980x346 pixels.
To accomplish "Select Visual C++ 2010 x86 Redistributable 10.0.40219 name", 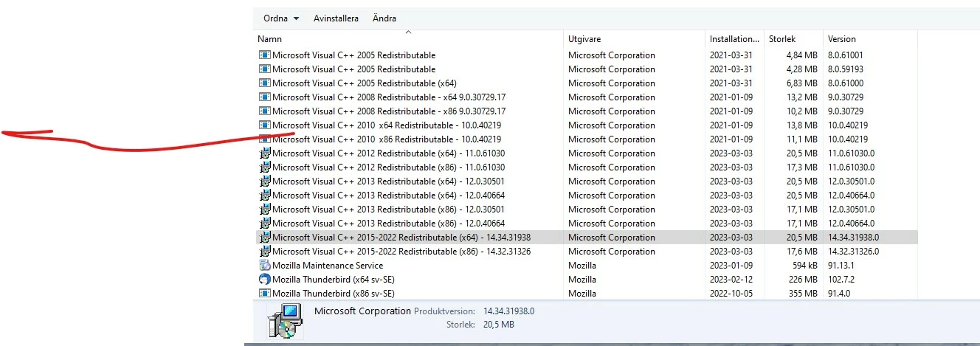I will (387, 139).
